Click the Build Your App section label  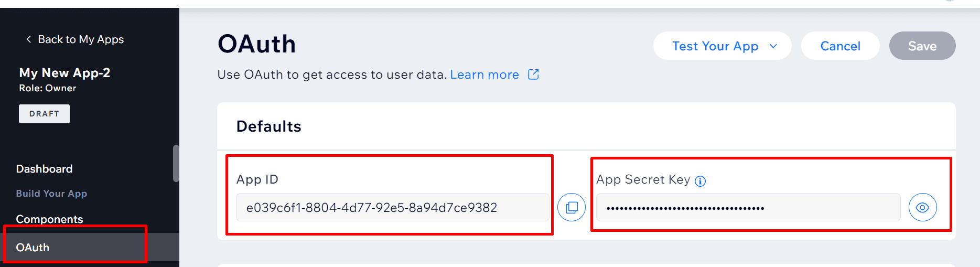[51, 194]
